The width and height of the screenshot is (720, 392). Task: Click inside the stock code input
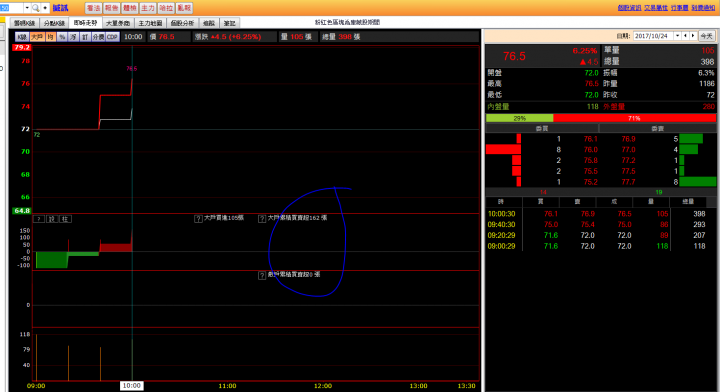[11, 8]
